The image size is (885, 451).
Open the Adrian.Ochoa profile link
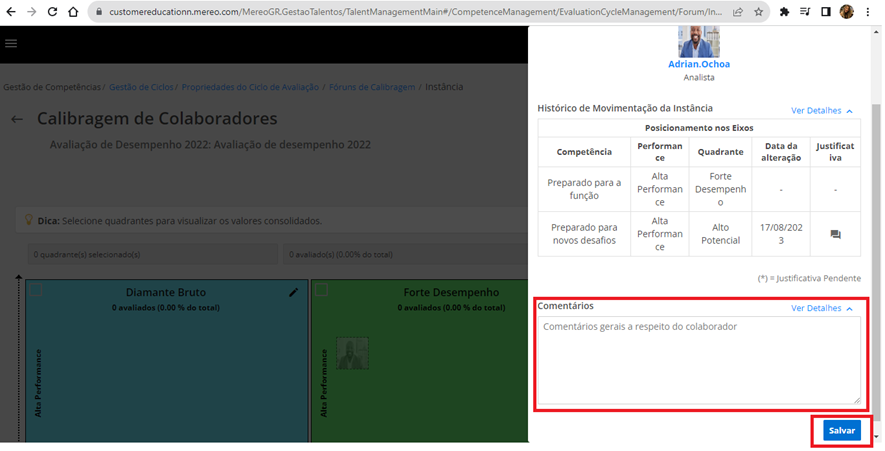698,64
